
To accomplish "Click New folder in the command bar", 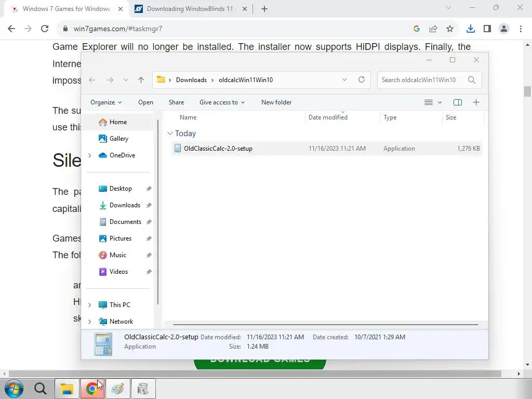I will click(x=276, y=102).
